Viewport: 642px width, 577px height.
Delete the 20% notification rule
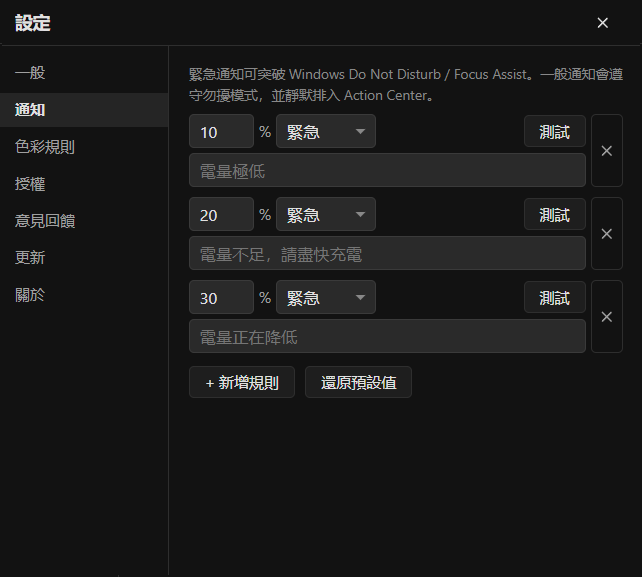(x=607, y=234)
